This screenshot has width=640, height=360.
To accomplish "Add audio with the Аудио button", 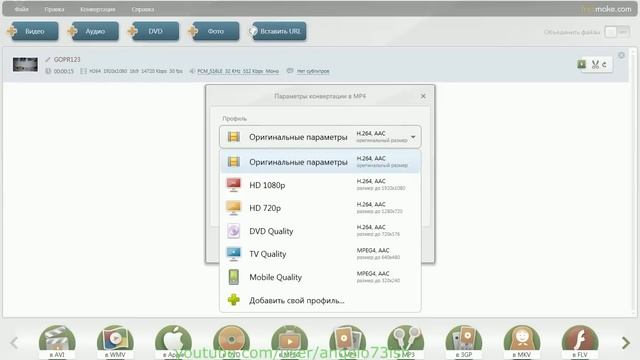I will point(94,31).
